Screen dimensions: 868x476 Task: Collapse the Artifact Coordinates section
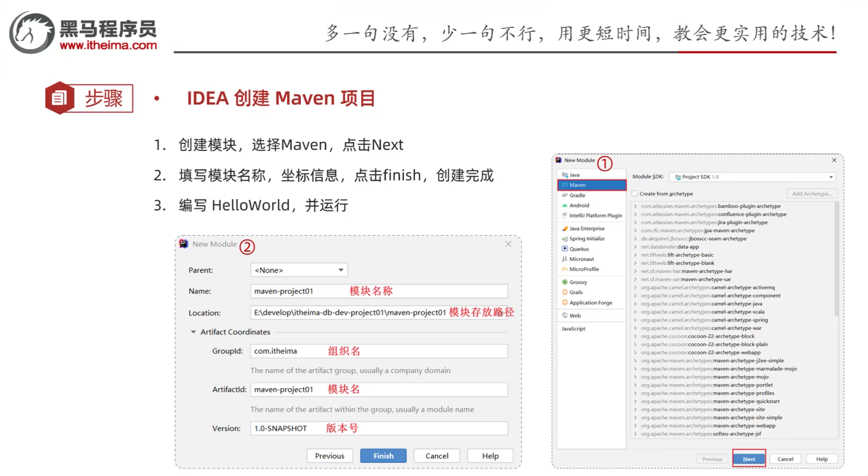[x=193, y=332]
